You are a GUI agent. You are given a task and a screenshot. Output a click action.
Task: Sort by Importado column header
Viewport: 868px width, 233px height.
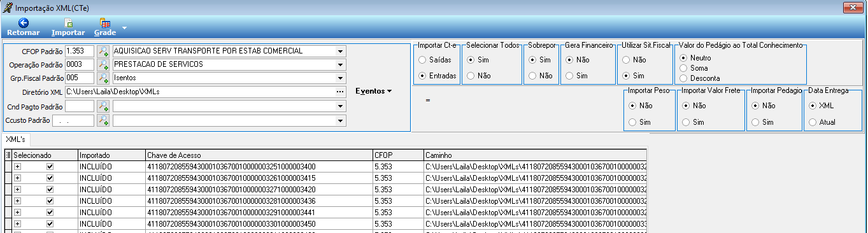click(111, 155)
